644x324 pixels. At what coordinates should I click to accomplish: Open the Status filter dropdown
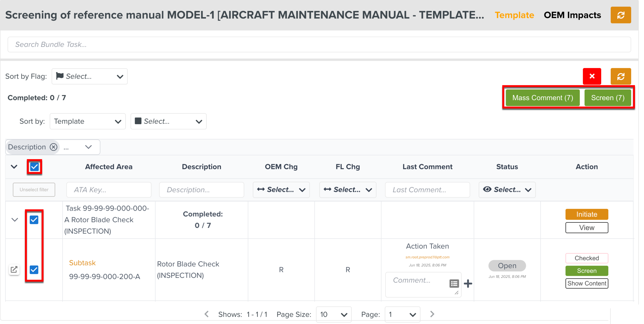point(507,190)
